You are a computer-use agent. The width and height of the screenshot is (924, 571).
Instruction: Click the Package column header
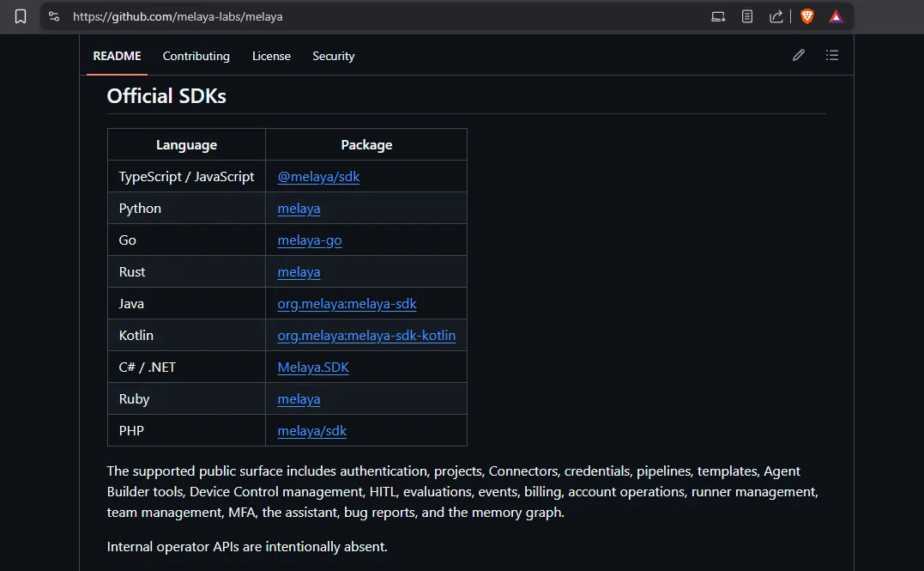point(366,144)
